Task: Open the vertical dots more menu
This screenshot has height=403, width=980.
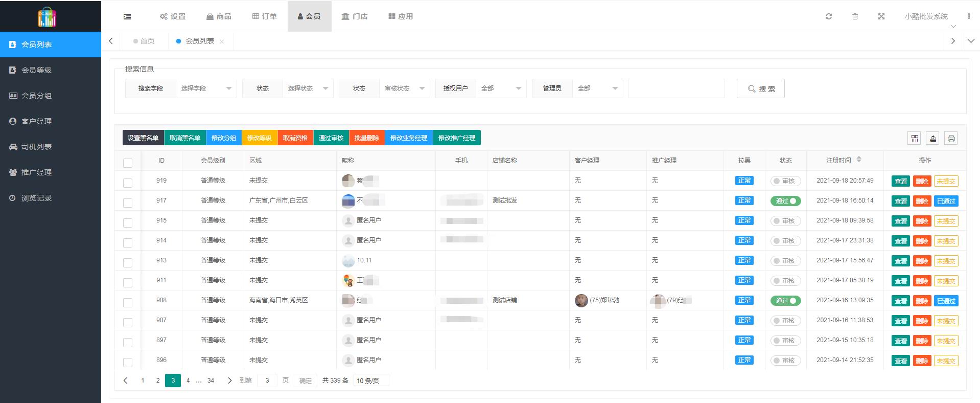Action: [969, 16]
